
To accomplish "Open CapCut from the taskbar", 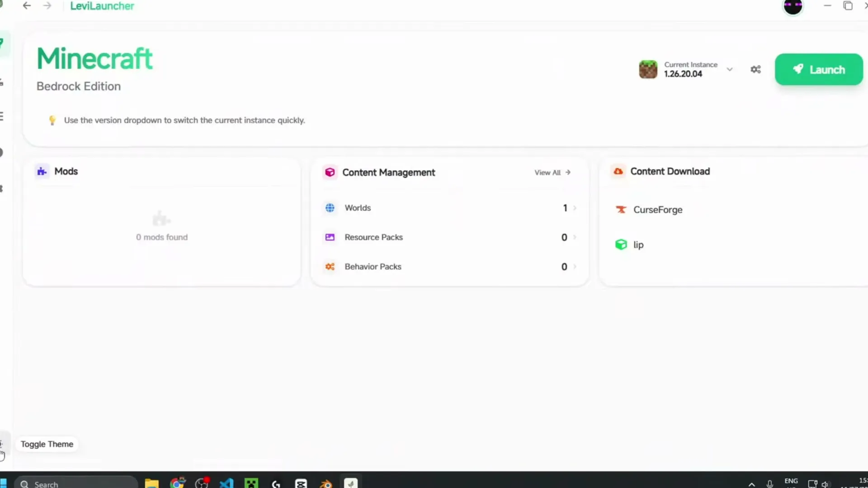I will coord(301,483).
